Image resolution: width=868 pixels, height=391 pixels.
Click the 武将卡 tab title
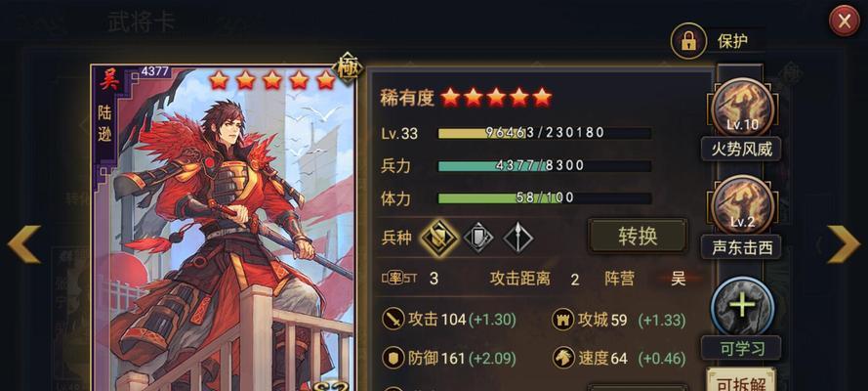coord(142,22)
